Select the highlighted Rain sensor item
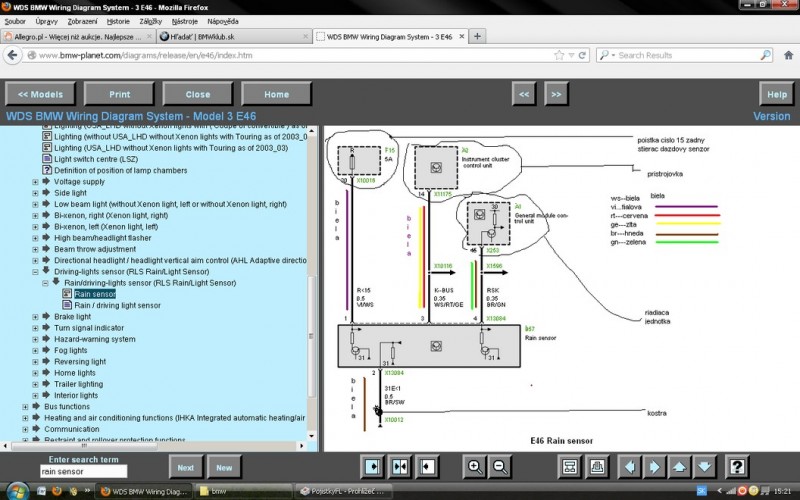Image resolution: width=800 pixels, height=500 pixels. click(95, 294)
